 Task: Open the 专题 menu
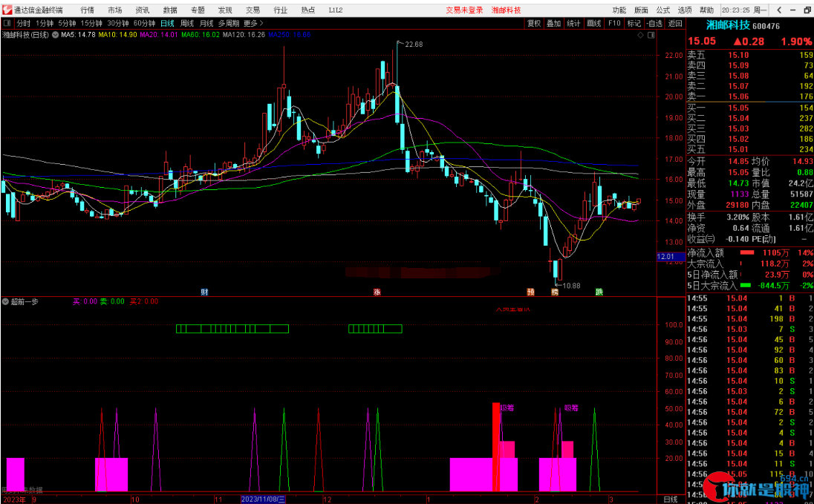(198, 10)
